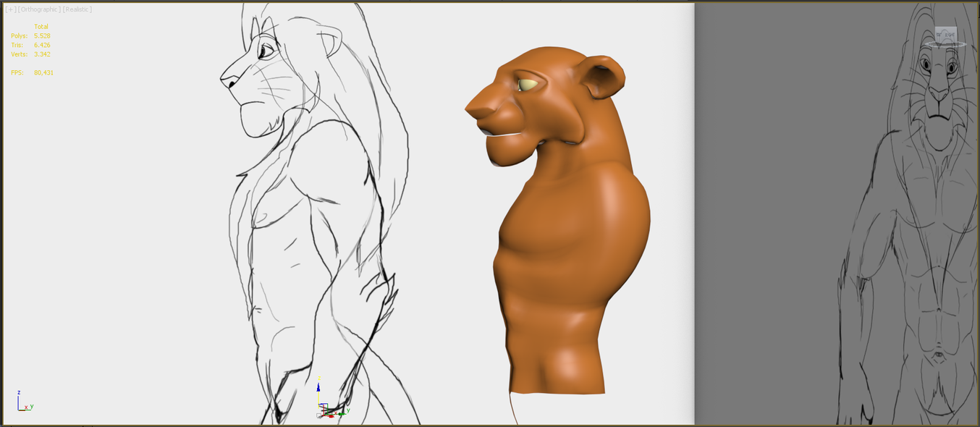
Task: Click the Polys count value 5.528
Action: click(42, 35)
